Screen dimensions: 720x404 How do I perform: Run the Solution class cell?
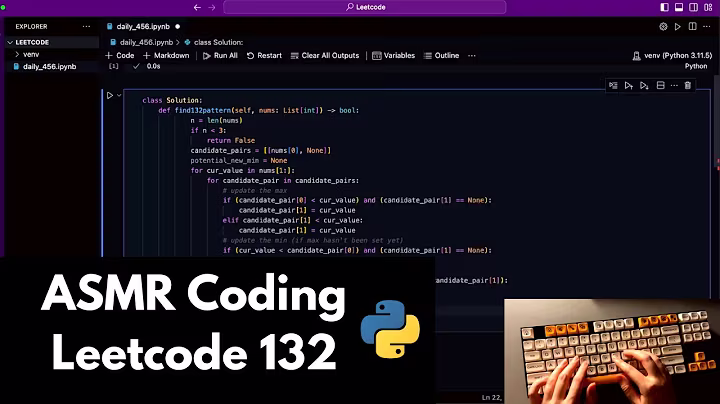[x=110, y=95]
